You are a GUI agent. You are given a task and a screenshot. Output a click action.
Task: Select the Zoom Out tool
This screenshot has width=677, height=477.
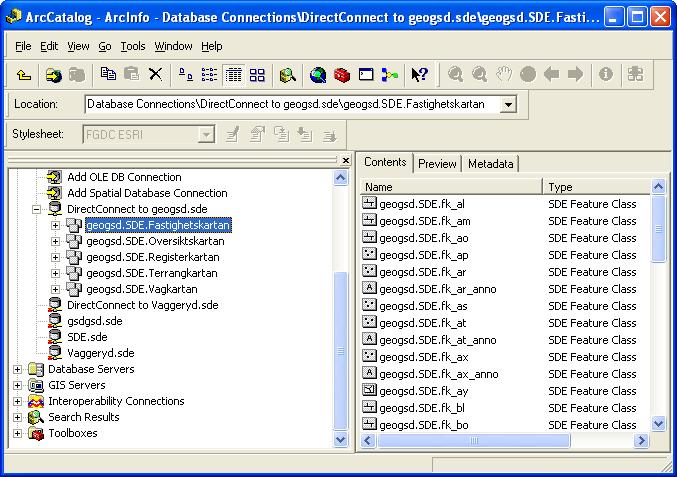click(479, 75)
